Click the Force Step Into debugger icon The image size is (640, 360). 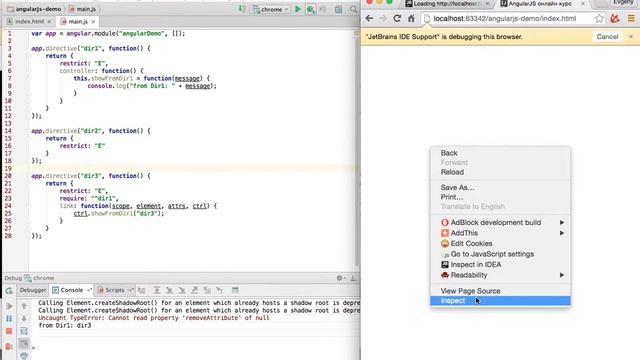182,290
